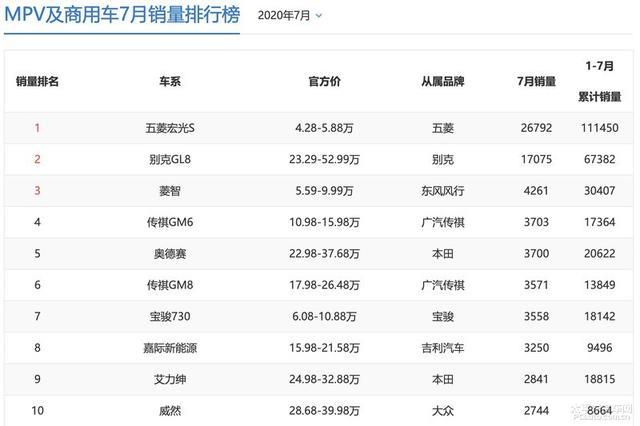Image resolution: width=640 pixels, height=426 pixels.
Task: Click the price 6.08-10.88万
Action: pyautogui.click(x=324, y=316)
